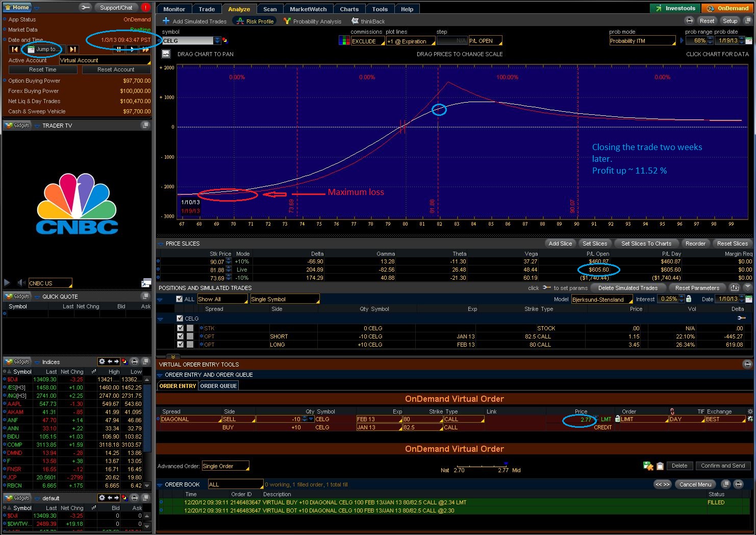Click Delete Simulated Trades
Viewport: 756px width, 535px height.
[x=628, y=288]
